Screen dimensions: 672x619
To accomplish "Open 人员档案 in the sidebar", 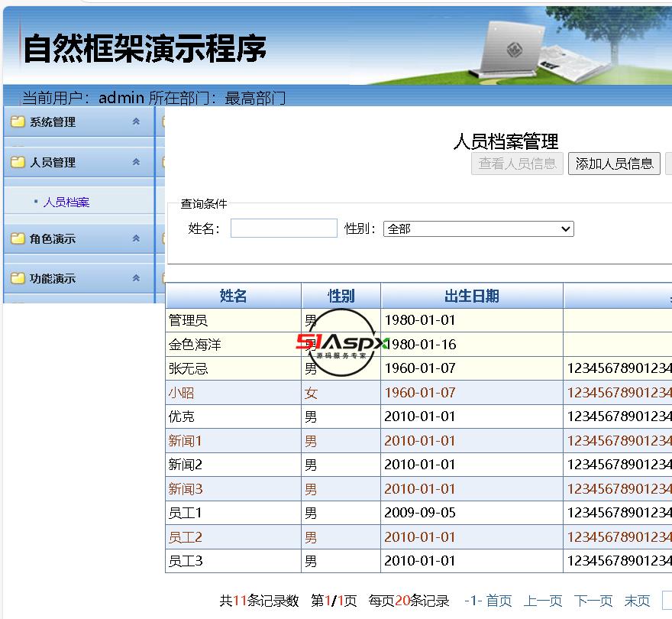I will point(66,203).
